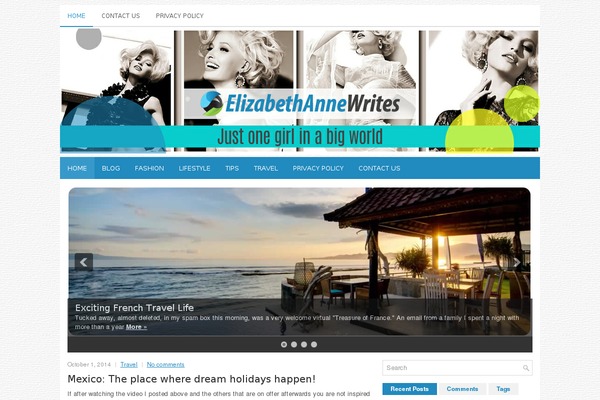Click the previous slide arrow
The height and width of the screenshot is (400, 600).
coord(83,262)
